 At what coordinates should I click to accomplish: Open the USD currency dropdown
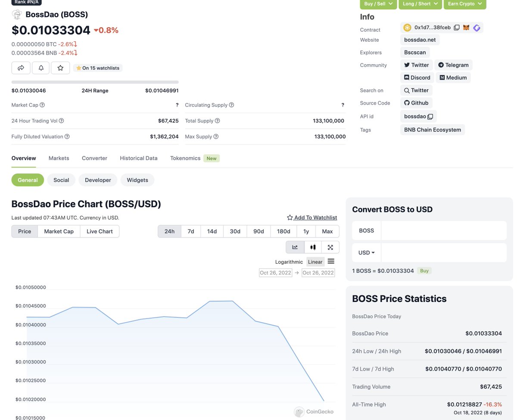(x=367, y=252)
